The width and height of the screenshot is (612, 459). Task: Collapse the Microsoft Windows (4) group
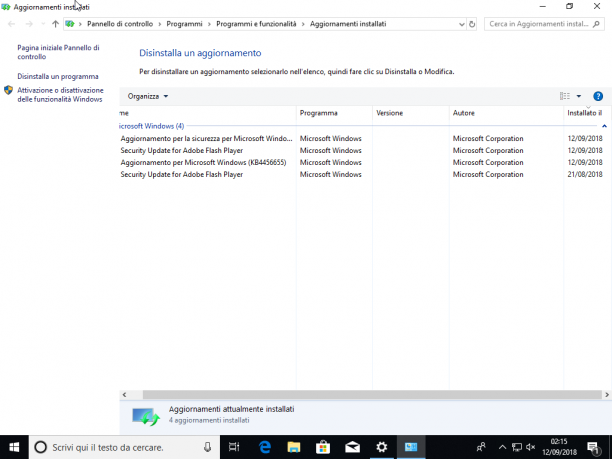tap(604, 126)
